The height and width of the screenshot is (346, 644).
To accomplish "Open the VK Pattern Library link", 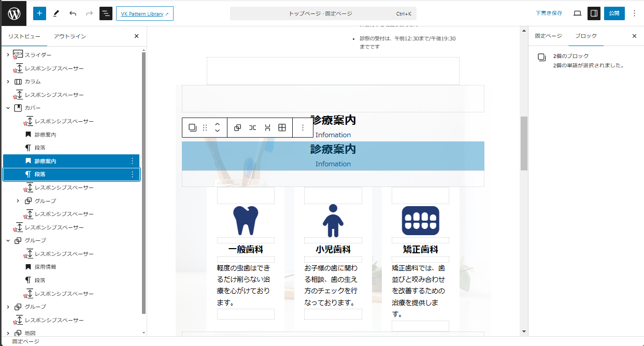I will click(145, 13).
